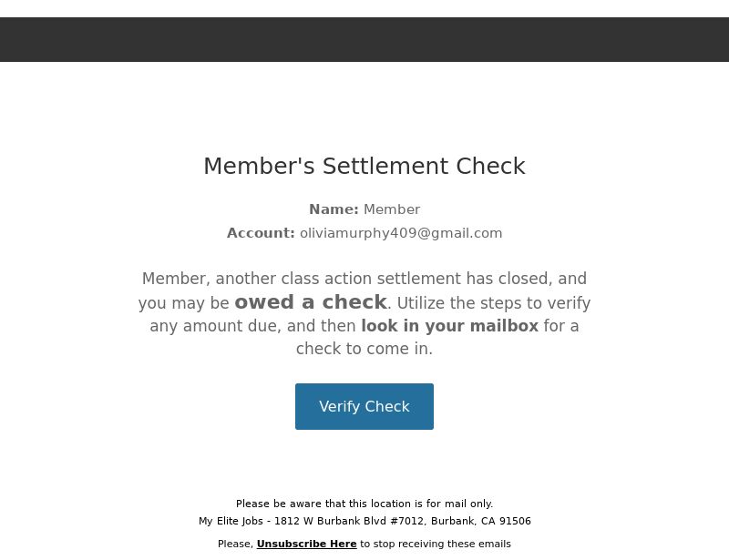Click the bold 'look in your mailbox' text
Viewport: 729px width, 560px height.
coord(449,326)
